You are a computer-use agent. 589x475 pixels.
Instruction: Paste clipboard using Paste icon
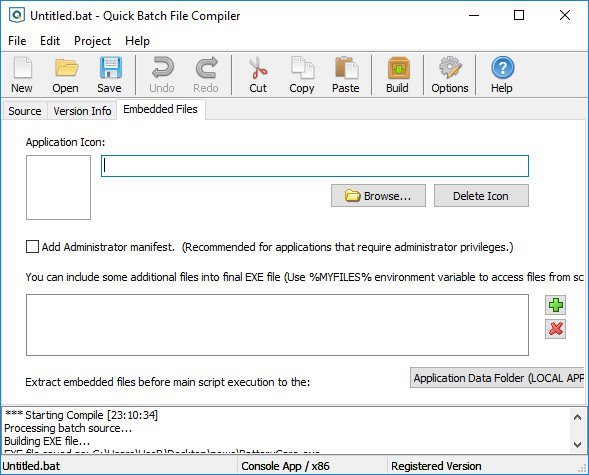346,75
